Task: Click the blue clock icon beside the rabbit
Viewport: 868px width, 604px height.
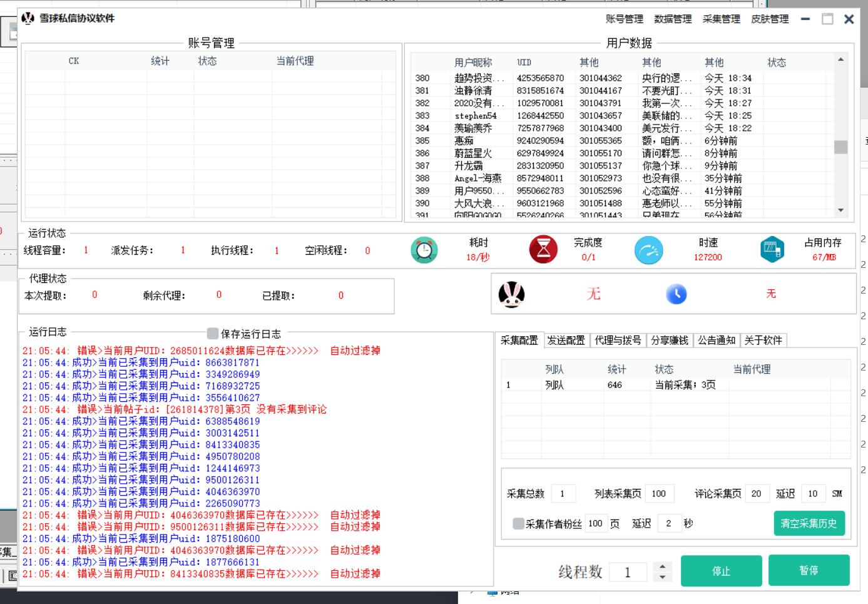Action: (x=676, y=294)
